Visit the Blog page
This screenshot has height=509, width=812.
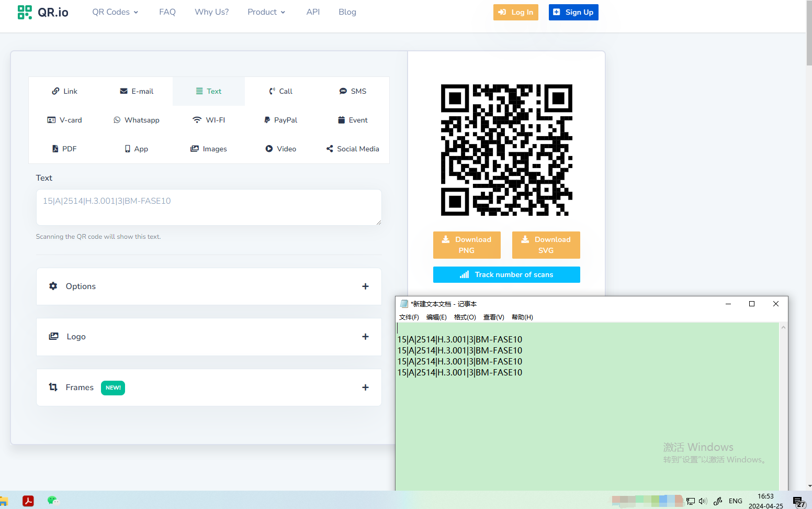click(347, 12)
